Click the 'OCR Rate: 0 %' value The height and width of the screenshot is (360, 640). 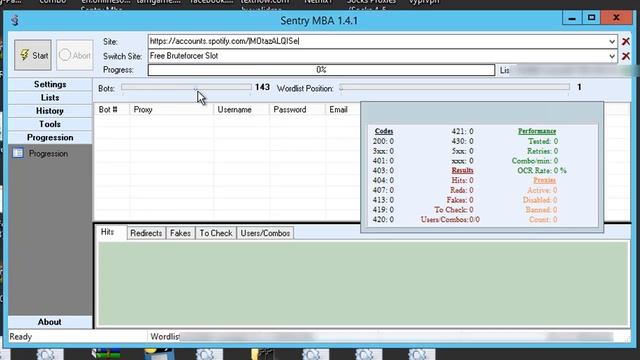[542, 171]
